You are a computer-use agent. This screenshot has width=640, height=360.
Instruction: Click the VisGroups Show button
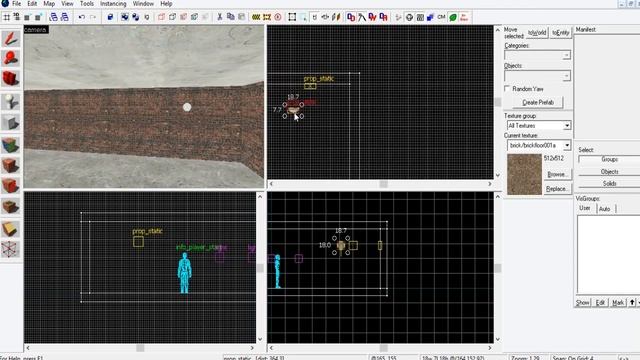pos(583,302)
